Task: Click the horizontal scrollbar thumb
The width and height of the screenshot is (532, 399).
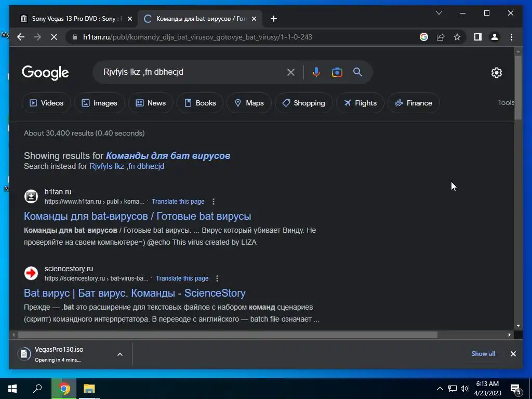Action: coord(228,335)
